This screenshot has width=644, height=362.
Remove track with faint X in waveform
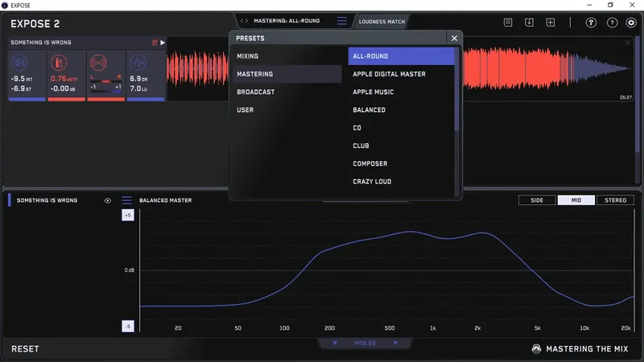[627, 43]
